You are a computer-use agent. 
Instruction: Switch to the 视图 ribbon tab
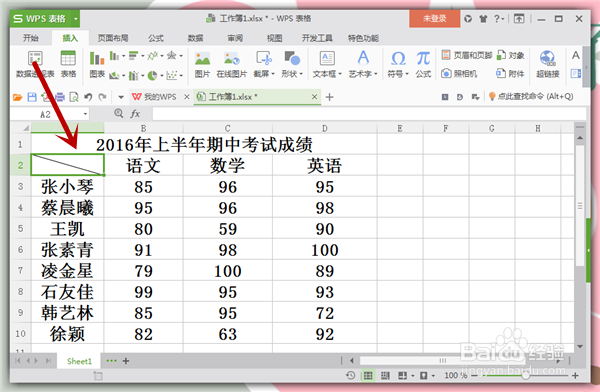pos(274,38)
